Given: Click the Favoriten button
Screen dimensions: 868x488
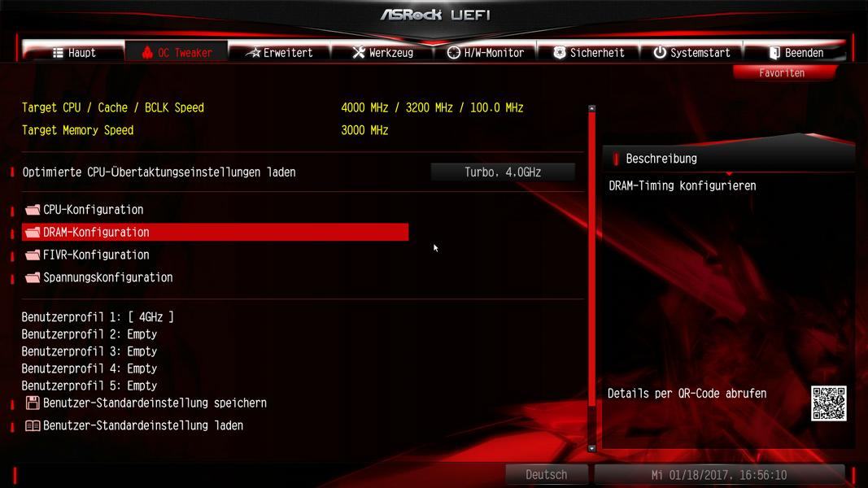Looking at the screenshot, I should pyautogui.click(x=782, y=73).
